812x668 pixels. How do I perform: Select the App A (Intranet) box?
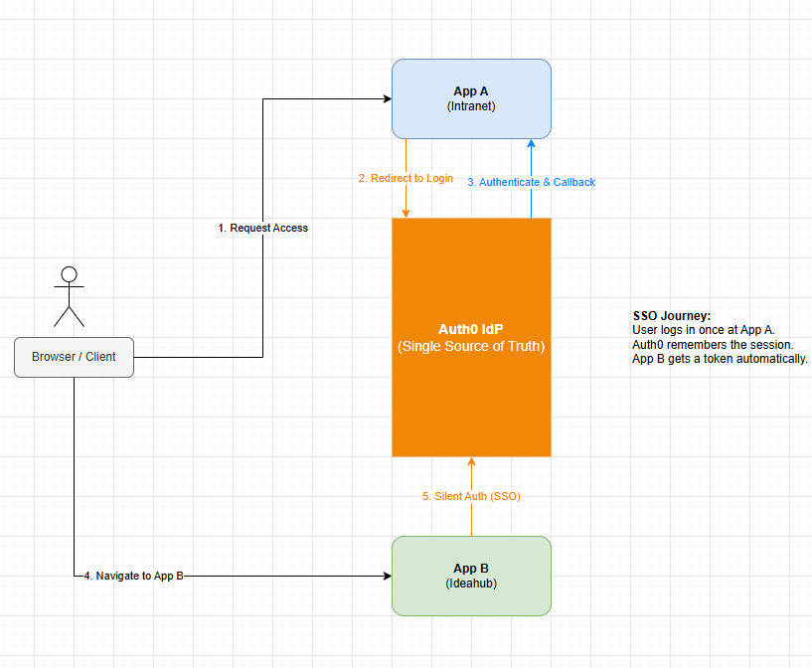click(471, 98)
